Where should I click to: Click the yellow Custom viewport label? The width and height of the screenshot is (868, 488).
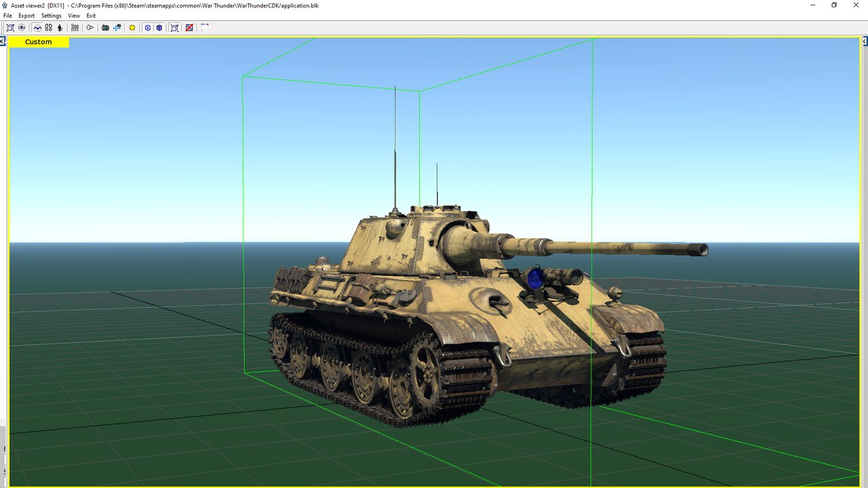click(x=39, y=42)
